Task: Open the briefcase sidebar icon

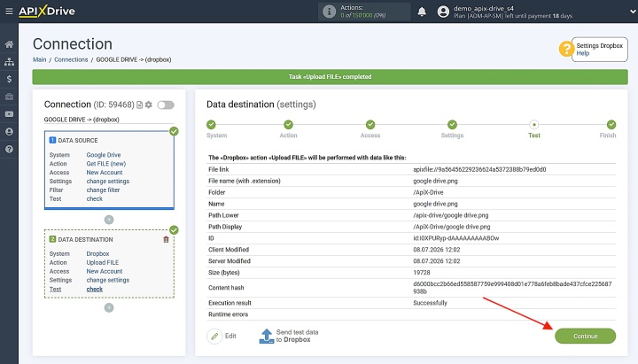Action: 9,97
